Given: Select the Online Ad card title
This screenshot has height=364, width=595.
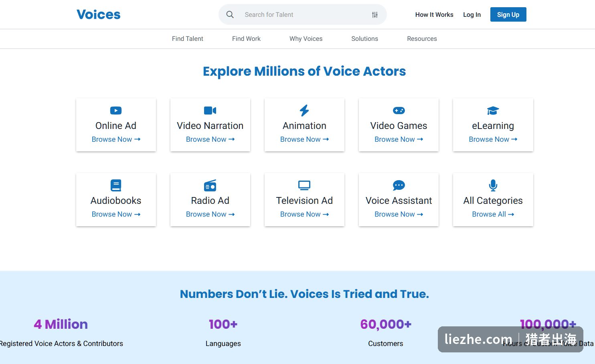Looking at the screenshot, I should (116, 126).
